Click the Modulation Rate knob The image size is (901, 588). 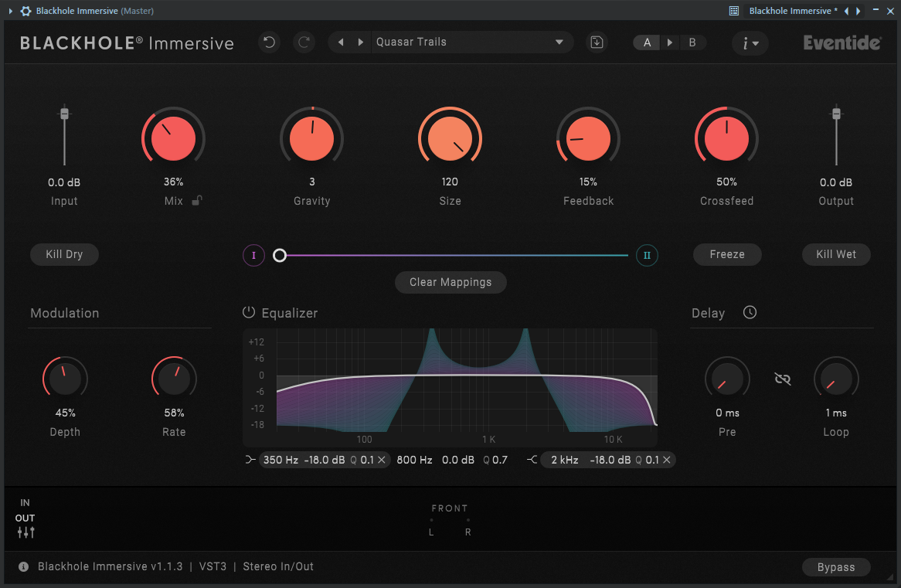[174, 379]
